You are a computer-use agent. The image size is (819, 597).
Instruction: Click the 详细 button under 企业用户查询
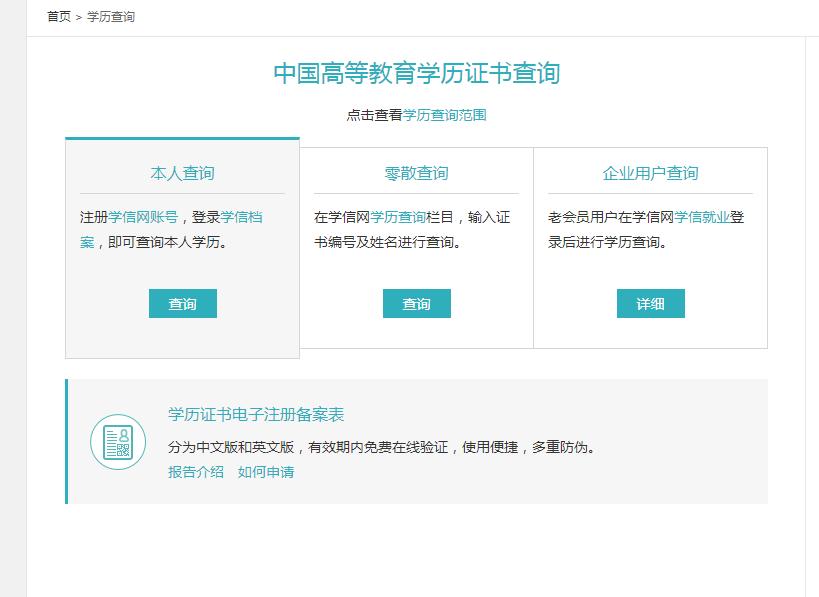[x=651, y=303]
